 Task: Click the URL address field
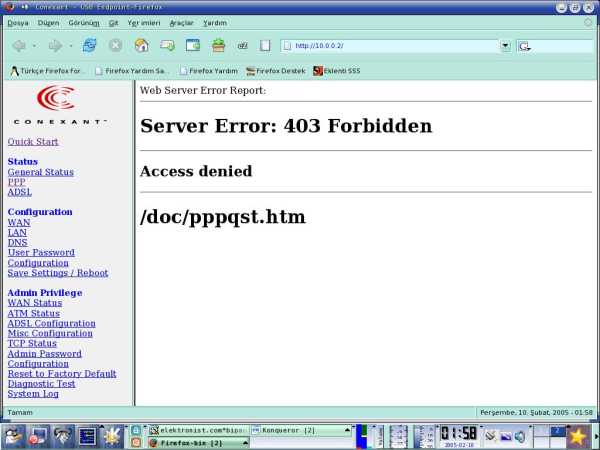pos(390,45)
